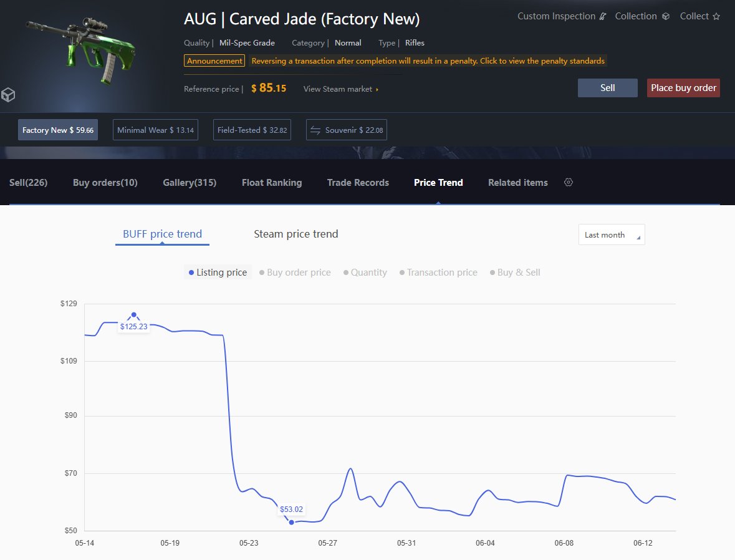This screenshot has width=735, height=560.
Task: Select Souvenir $22.08 option
Action: coord(347,130)
